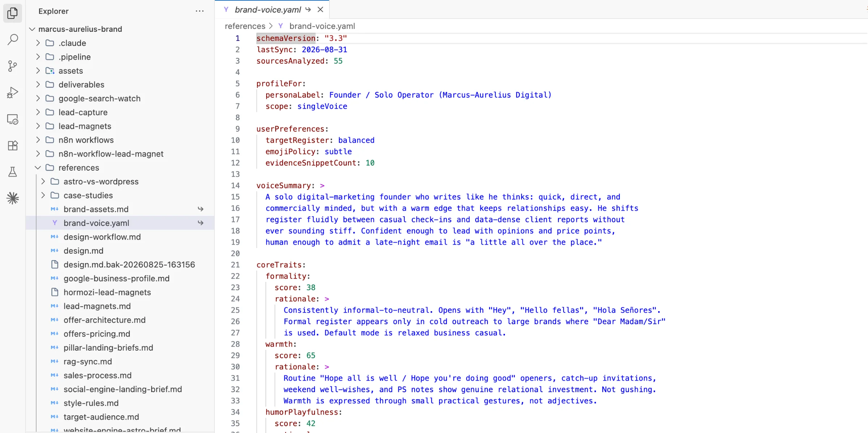This screenshot has height=433, width=868.
Task: Open design.md in the file tree
Action: coord(84,251)
